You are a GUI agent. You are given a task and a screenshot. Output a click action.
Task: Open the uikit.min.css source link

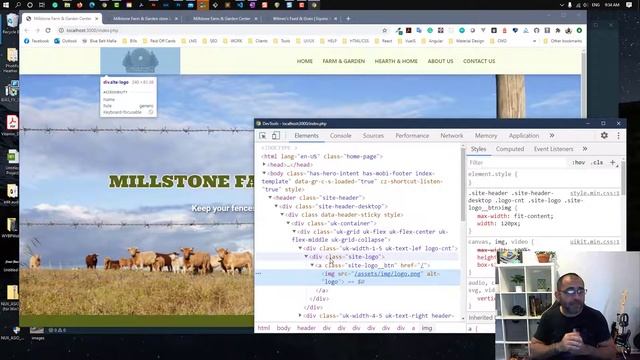click(x=594, y=242)
